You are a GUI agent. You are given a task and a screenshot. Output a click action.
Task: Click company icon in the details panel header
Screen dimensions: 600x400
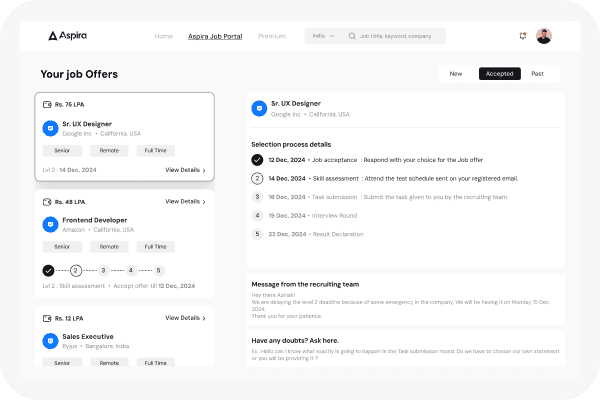[259, 108]
